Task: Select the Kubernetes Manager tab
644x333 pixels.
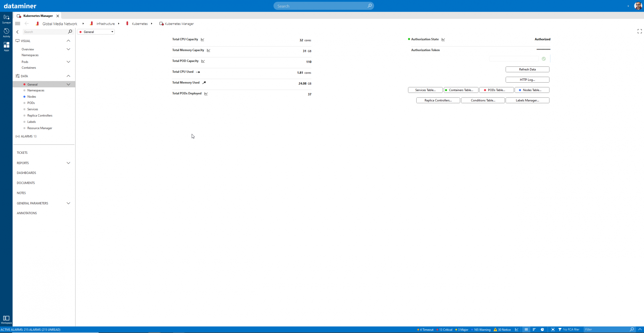Action: click(38, 16)
